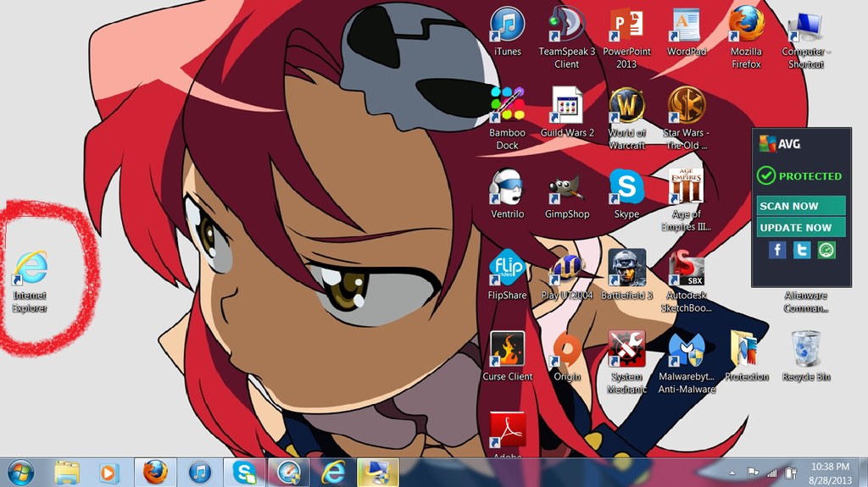Select the highlighted computer taskbar item
The width and height of the screenshot is (868, 487).
tap(377, 473)
